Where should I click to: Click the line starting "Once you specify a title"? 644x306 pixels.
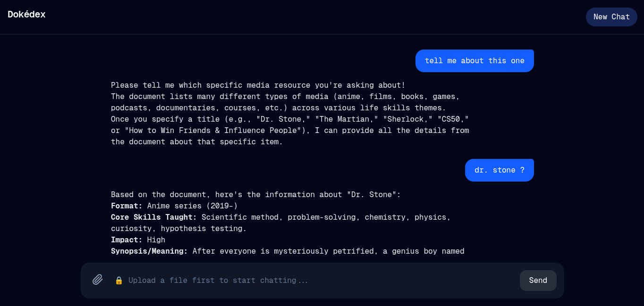pos(289,119)
